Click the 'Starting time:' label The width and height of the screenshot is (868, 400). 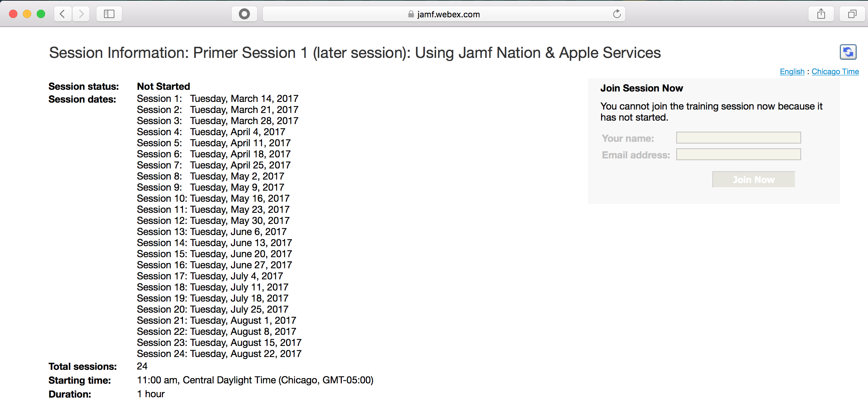point(80,380)
